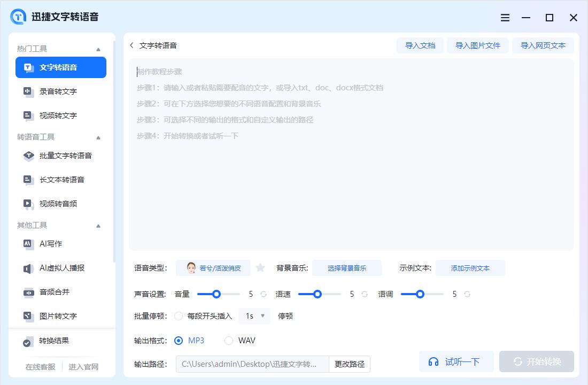Select WAV output format
This screenshot has height=385, width=588.
pyautogui.click(x=228, y=341)
